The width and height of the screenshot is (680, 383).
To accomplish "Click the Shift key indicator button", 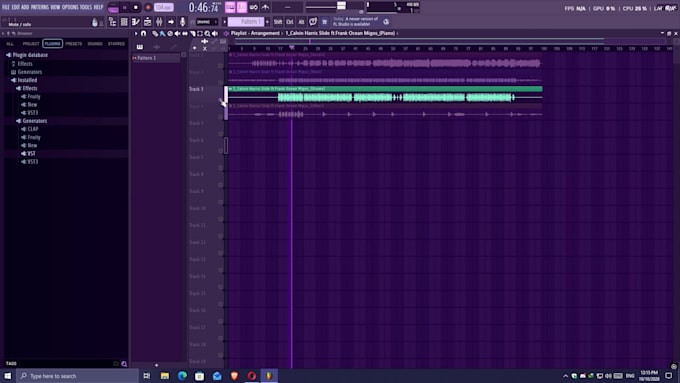I will tap(278, 22).
